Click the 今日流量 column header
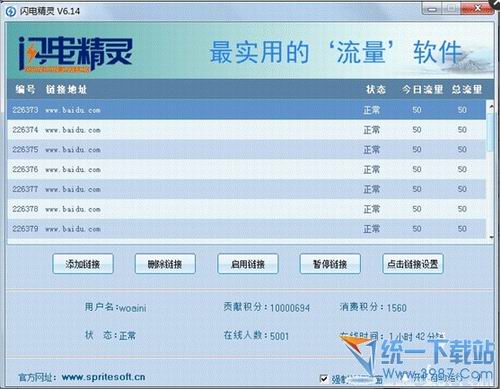This screenshot has height=389, width=500. (422, 89)
